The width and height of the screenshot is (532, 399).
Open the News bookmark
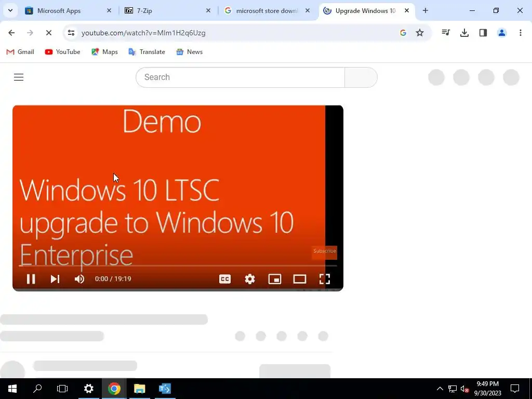[189, 52]
